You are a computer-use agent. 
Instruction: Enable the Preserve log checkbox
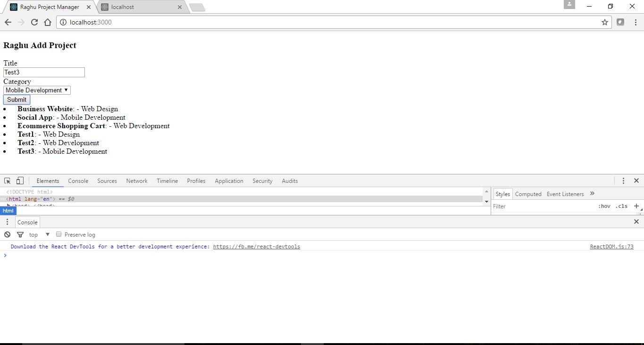[x=59, y=234]
